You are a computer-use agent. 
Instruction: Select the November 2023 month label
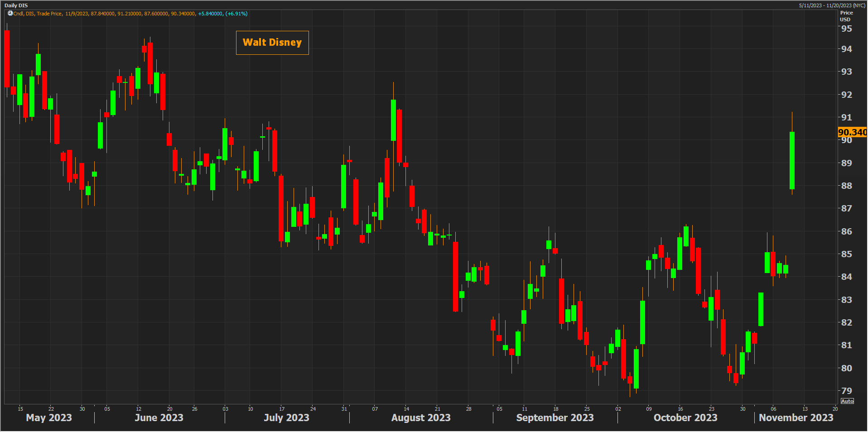pyautogui.click(x=796, y=418)
